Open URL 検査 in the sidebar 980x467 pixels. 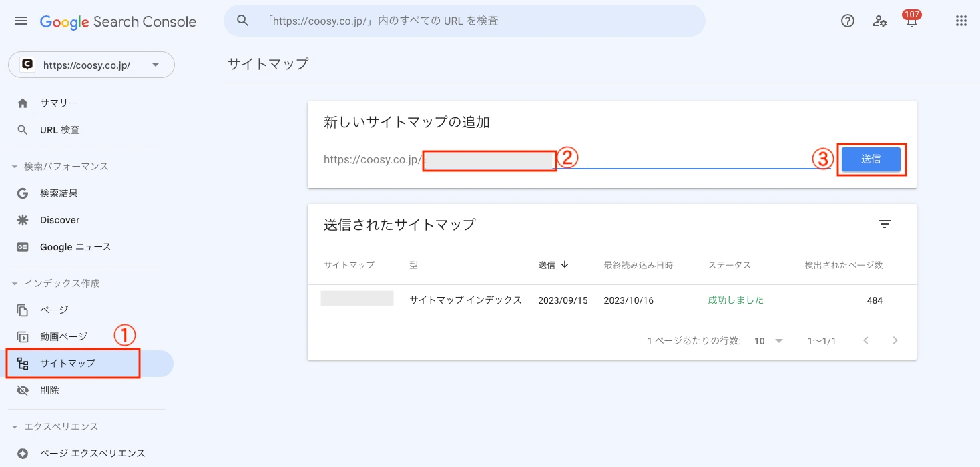coord(87,130)
